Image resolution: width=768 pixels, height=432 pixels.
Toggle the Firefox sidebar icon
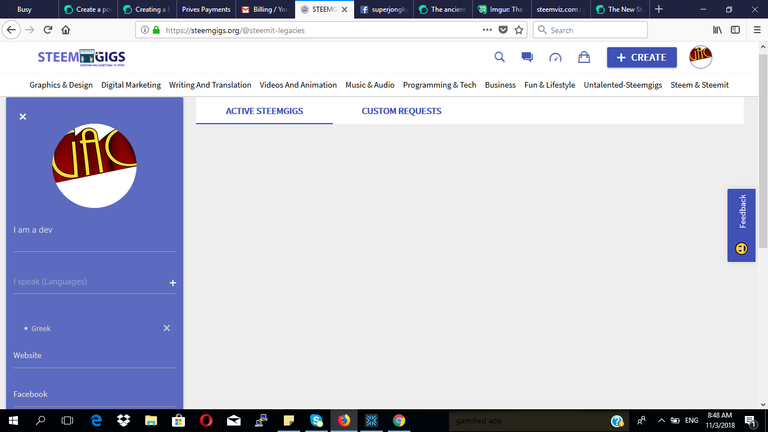click(x=735, y=30)
